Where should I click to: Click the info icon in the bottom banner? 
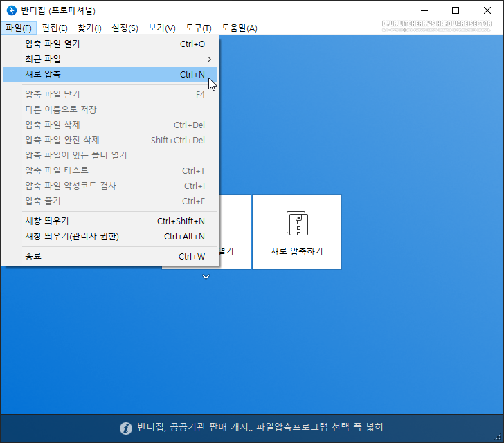(x=126, y=428)
